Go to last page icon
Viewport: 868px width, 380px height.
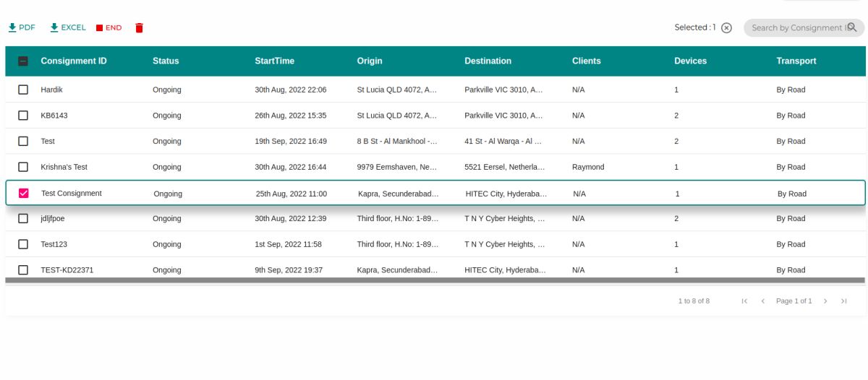[843, 301]
